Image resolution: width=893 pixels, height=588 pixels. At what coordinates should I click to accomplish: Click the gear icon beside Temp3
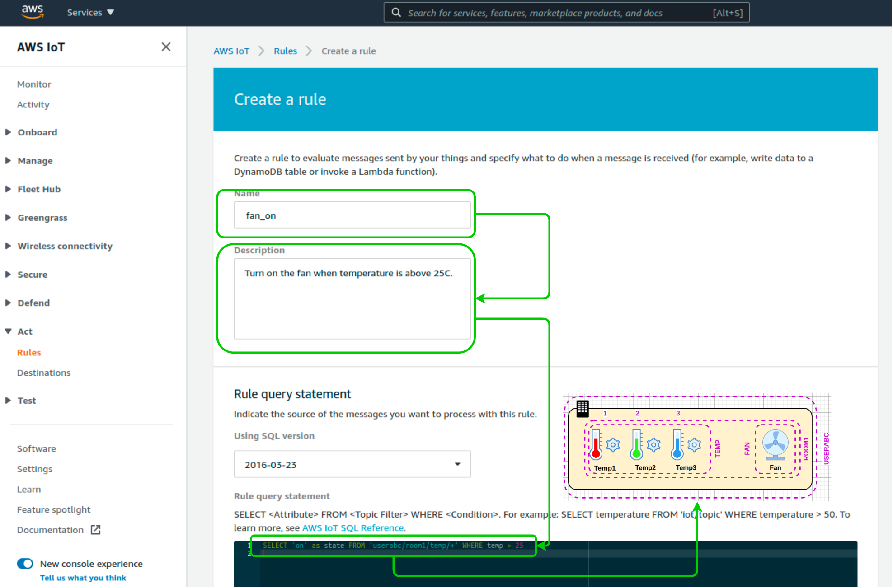tap(695, 445)
